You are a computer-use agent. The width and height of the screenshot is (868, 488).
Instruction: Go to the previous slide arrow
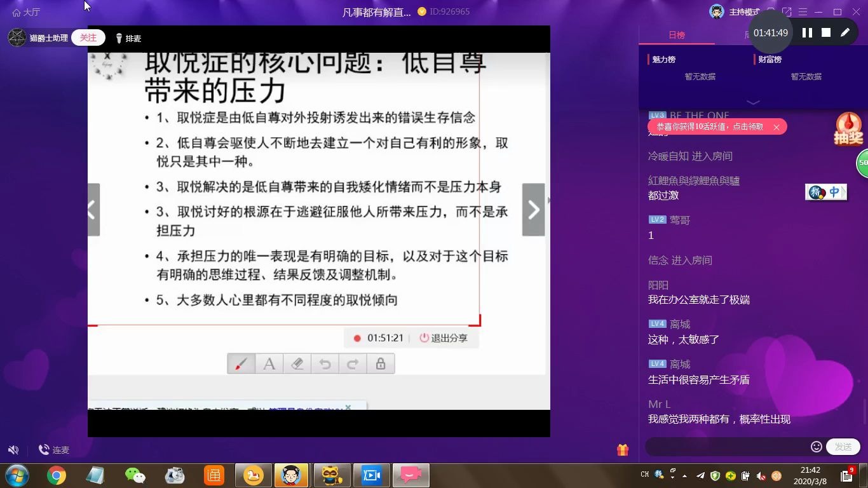coord(93,210)
